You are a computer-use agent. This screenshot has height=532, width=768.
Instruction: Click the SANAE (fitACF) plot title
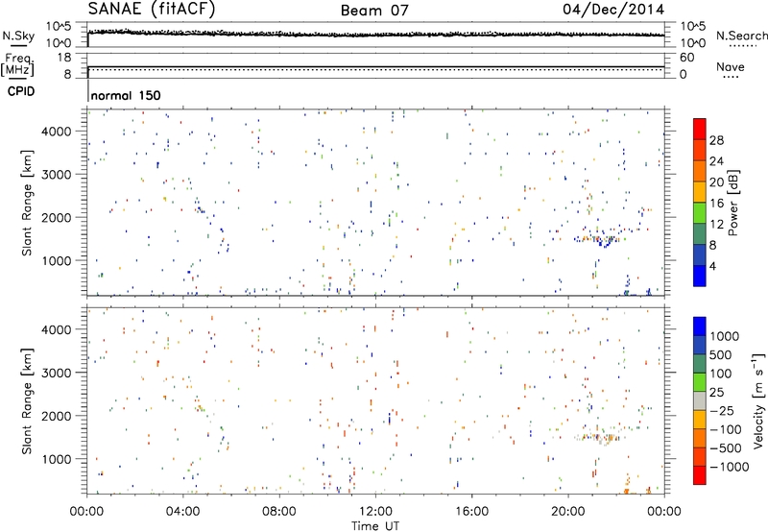pyautogui.click(x=152, y=9)
